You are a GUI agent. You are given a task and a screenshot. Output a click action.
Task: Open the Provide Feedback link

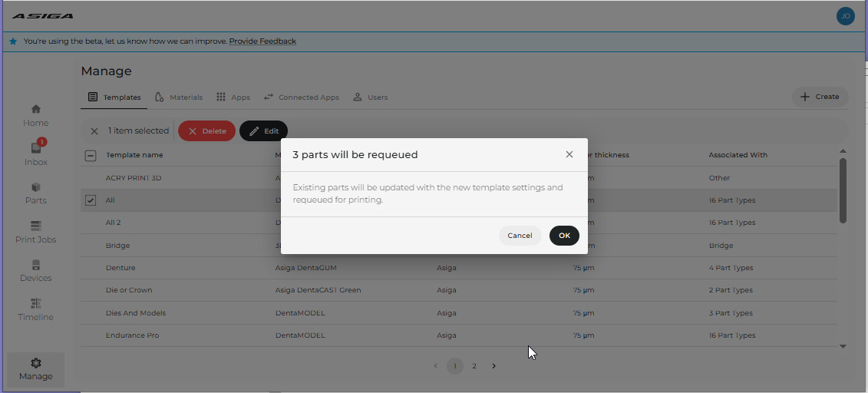coord(262,41)
